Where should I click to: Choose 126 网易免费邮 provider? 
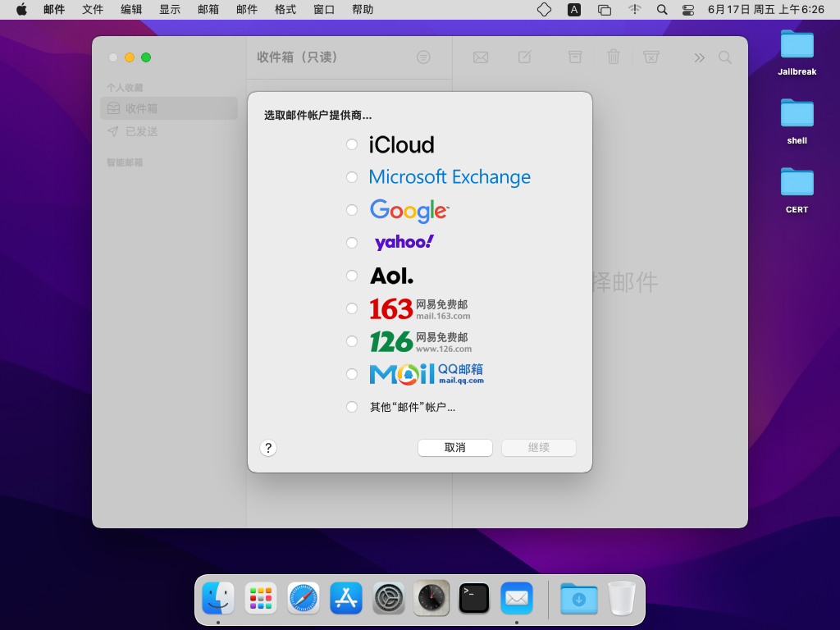(x=351, y=341)
